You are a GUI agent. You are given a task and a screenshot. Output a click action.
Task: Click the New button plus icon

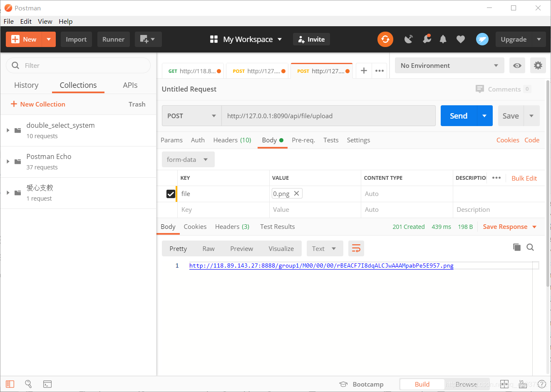coord(15,39)
